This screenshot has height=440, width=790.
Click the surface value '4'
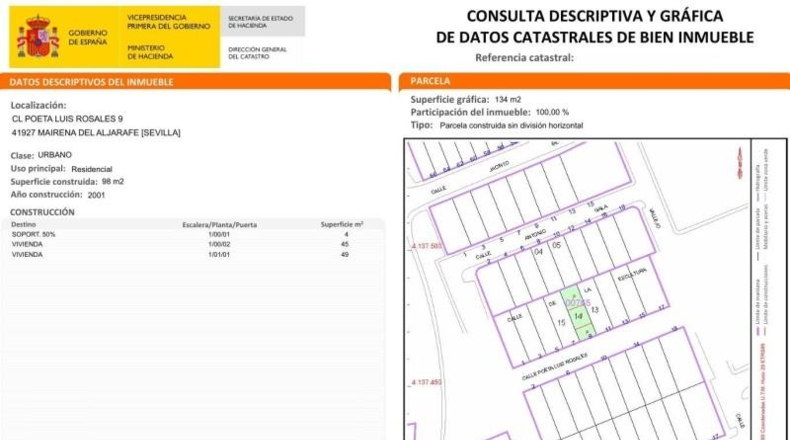(x=346, y=234)
